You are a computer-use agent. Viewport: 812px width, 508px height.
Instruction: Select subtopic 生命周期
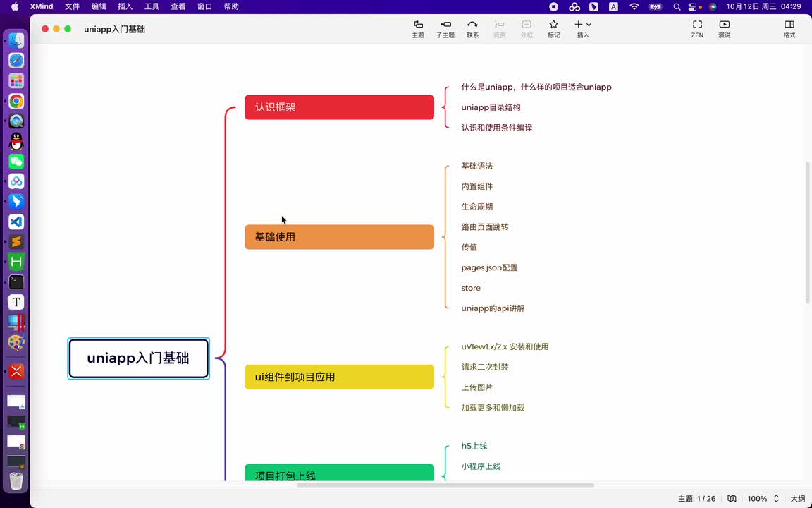click(477, 206)
